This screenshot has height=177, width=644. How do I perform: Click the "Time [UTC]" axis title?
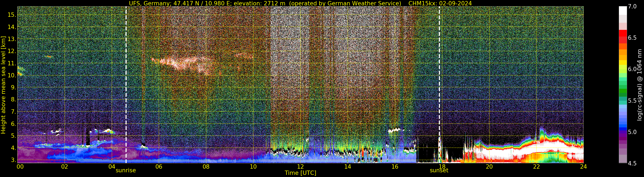[300, 173]
